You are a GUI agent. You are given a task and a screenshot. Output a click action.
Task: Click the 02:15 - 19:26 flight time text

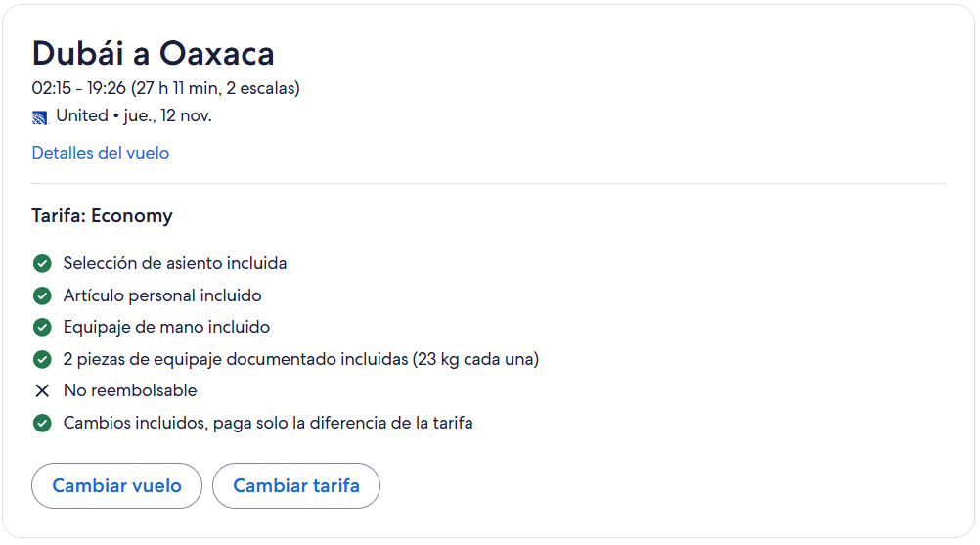click(165, 88)
